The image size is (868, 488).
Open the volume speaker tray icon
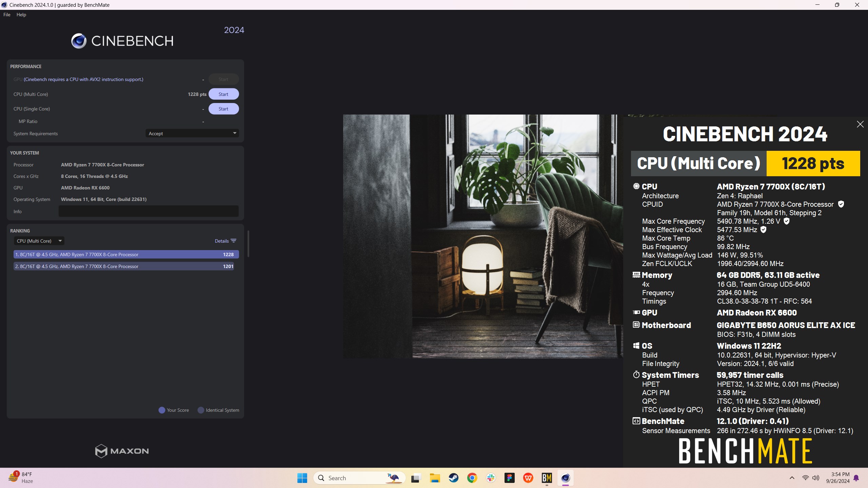point(816,478)
